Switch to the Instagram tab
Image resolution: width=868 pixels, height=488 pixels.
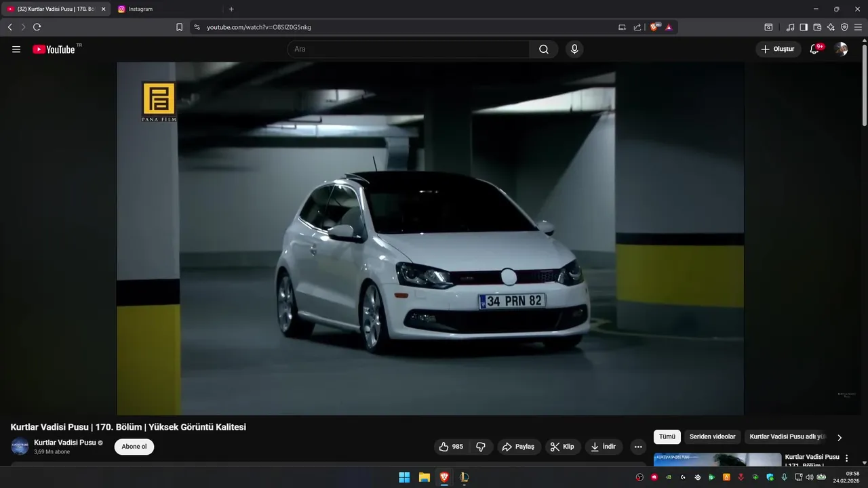pyautogui.click(x=140, y=9)
